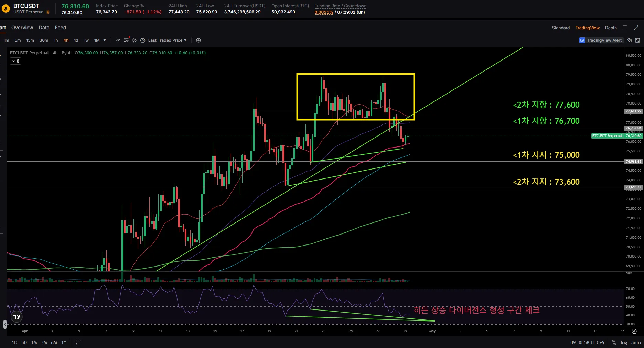Click the TradingView logo on chart

(17, 317)
